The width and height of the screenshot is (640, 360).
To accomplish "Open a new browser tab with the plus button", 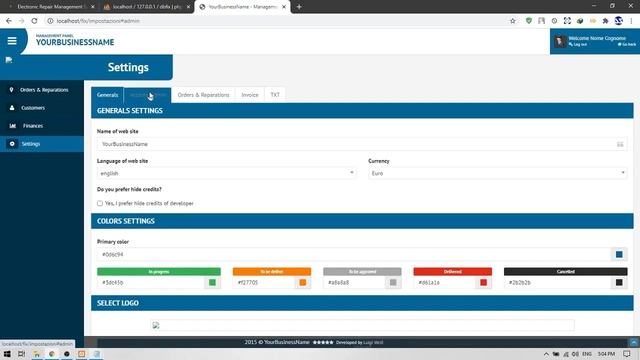I will click(x=299, y=7).
